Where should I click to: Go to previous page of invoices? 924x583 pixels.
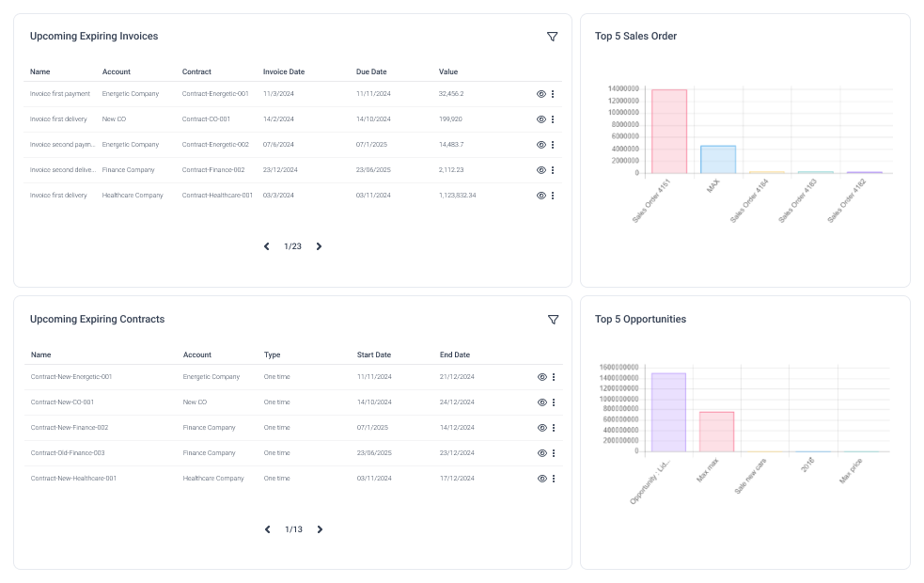[x=267, y=246]
